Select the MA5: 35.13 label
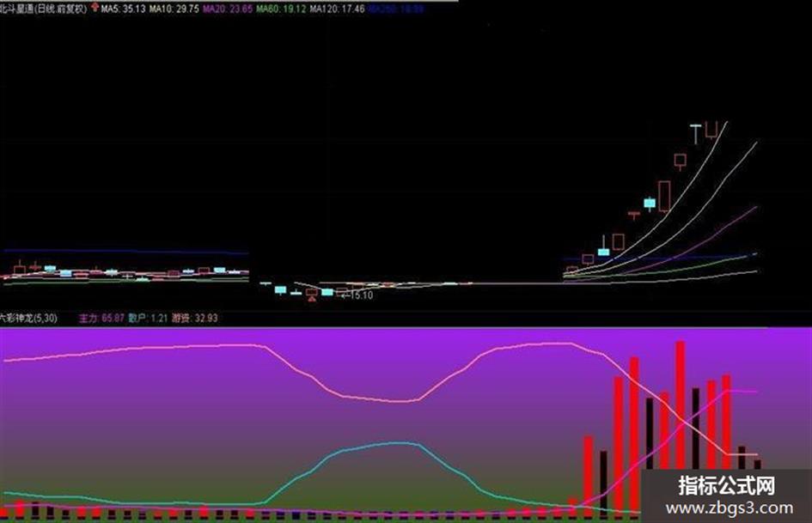812x523 pixels. (x=123, y=9)
